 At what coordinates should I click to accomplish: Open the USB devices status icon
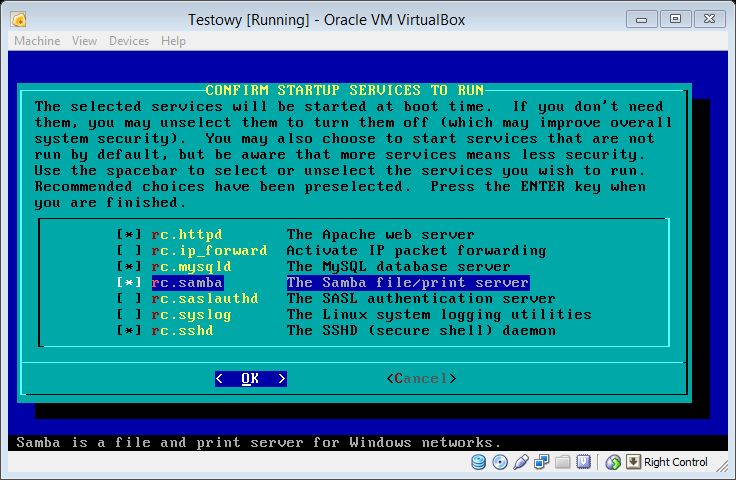tap(521, 462)
